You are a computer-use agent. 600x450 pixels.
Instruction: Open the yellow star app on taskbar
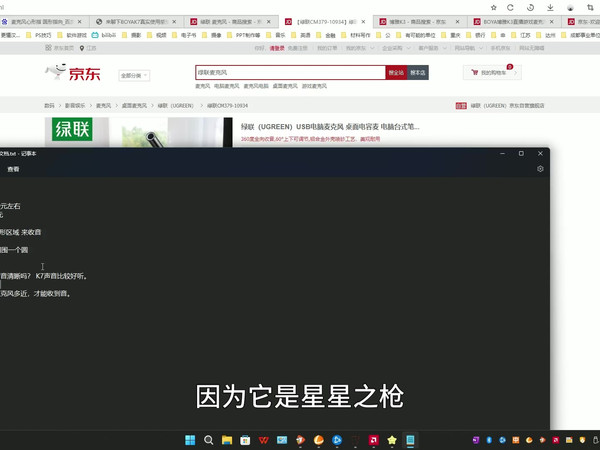coord(392,440)
